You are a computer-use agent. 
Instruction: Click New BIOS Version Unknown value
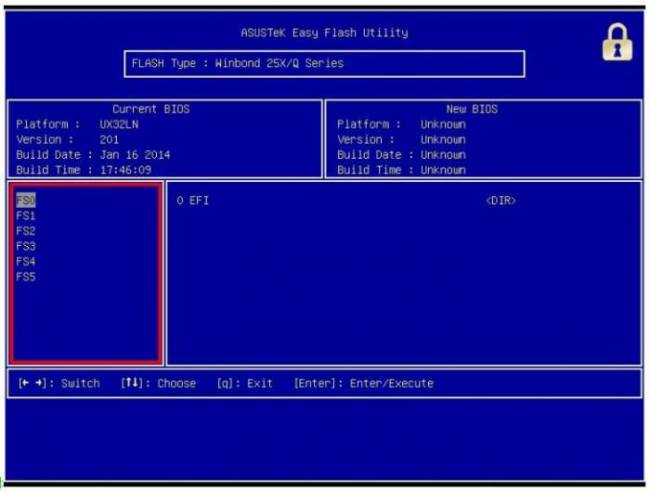(x=443, y=140)
